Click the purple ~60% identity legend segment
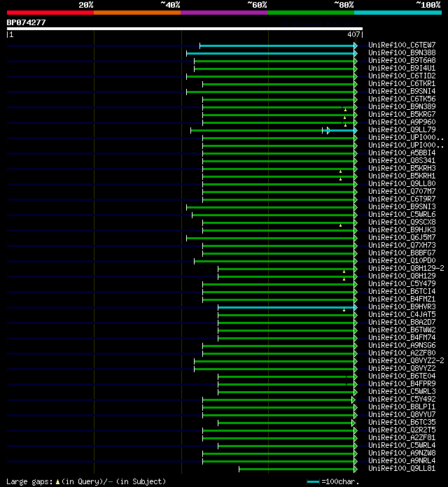 click(224, 13)
